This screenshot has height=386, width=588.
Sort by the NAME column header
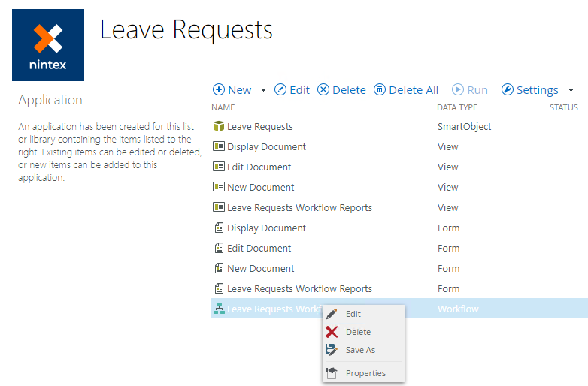[223, 107]
